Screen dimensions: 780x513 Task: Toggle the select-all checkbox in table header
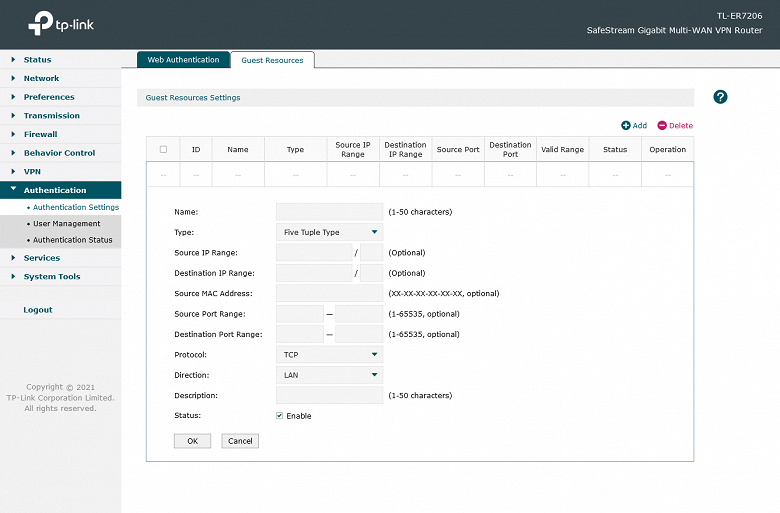point(163,149)
